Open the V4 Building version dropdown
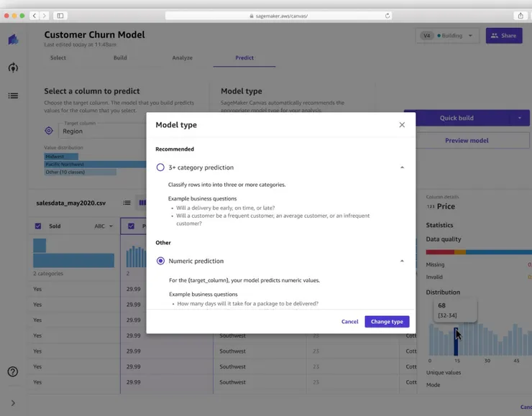The image size is (532, 416). click(x=447, y=36)
